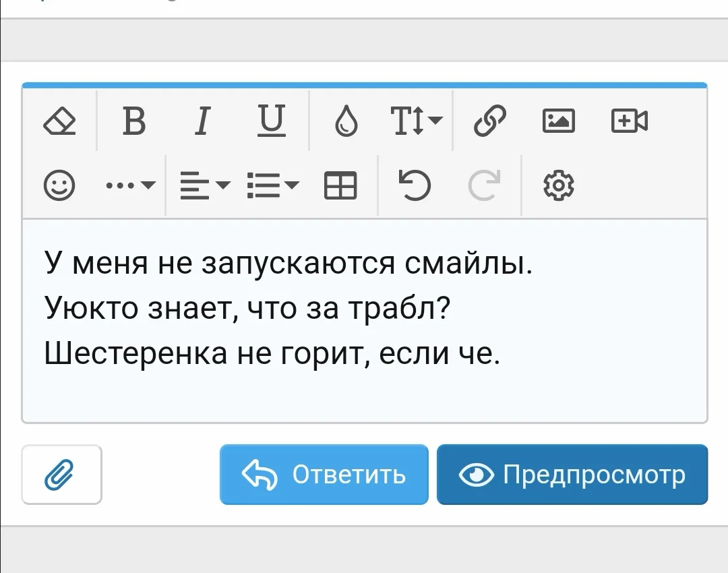Insert an image

point(559,121)
